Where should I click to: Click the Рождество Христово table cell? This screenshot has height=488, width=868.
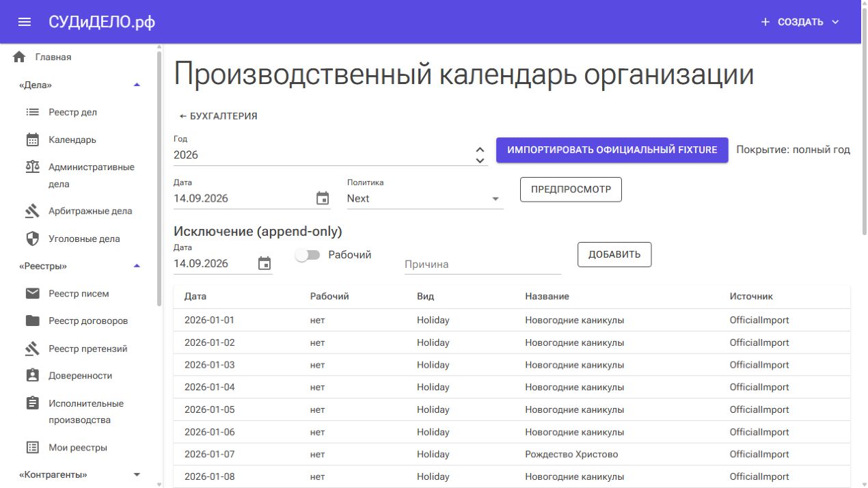pyautogui.click(x=571, y=455)
